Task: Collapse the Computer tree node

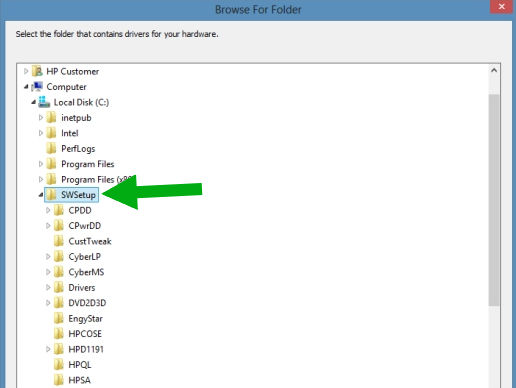Action: (26, 87)
